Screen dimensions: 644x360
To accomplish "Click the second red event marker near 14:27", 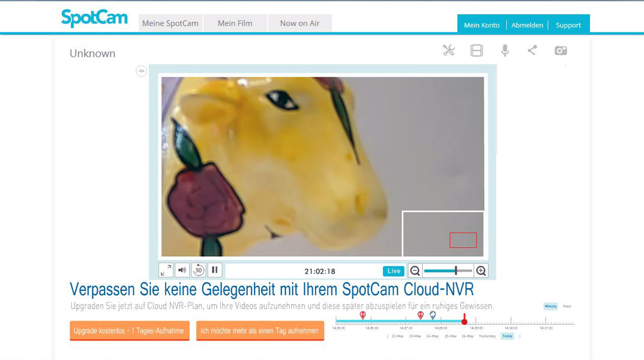I will 420,315.
